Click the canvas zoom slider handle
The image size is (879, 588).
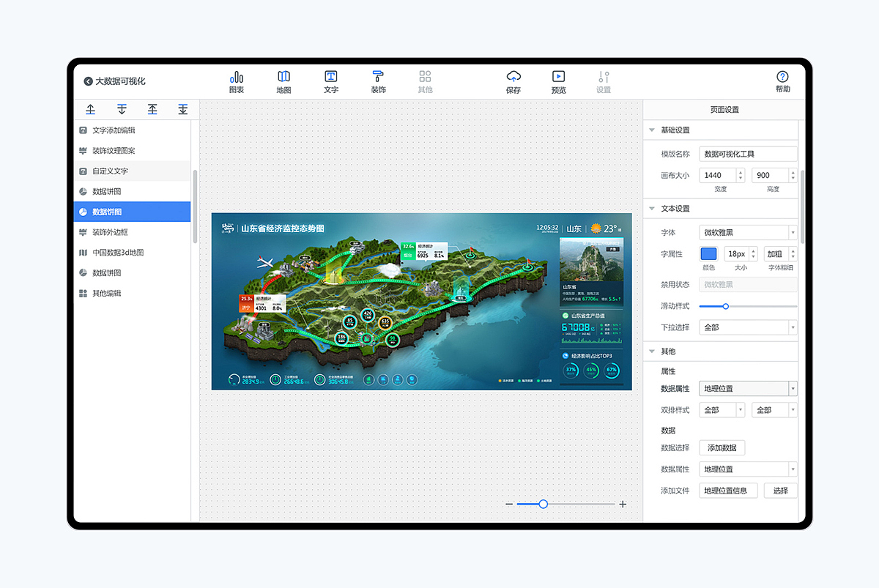coord(543,504)
